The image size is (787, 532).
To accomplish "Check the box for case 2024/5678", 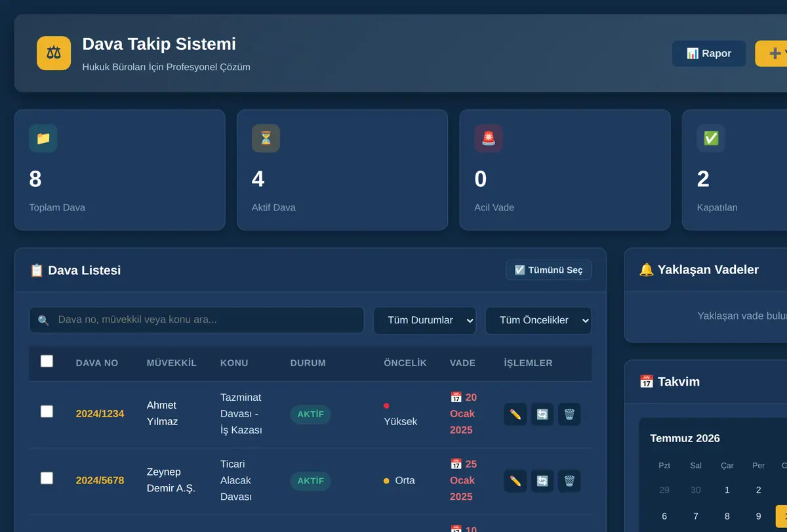I will click(47, 478).
